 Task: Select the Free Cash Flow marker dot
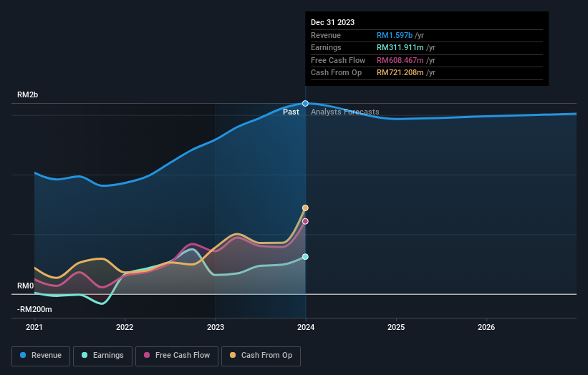(x=305, y=221)
